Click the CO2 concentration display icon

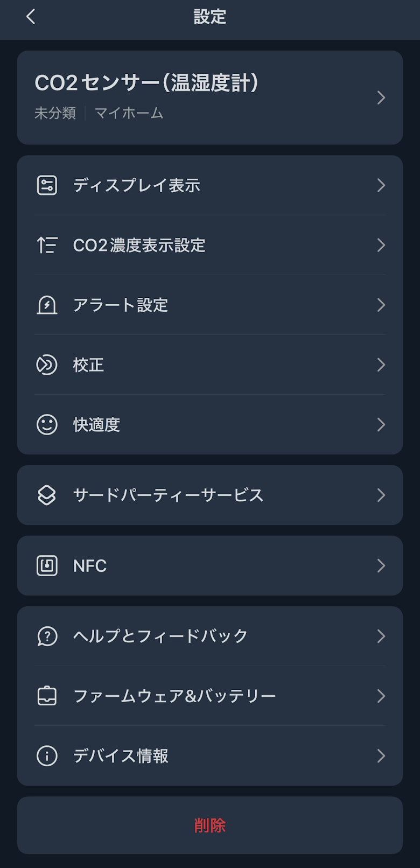pyautogui.click(x=47, y=245)
